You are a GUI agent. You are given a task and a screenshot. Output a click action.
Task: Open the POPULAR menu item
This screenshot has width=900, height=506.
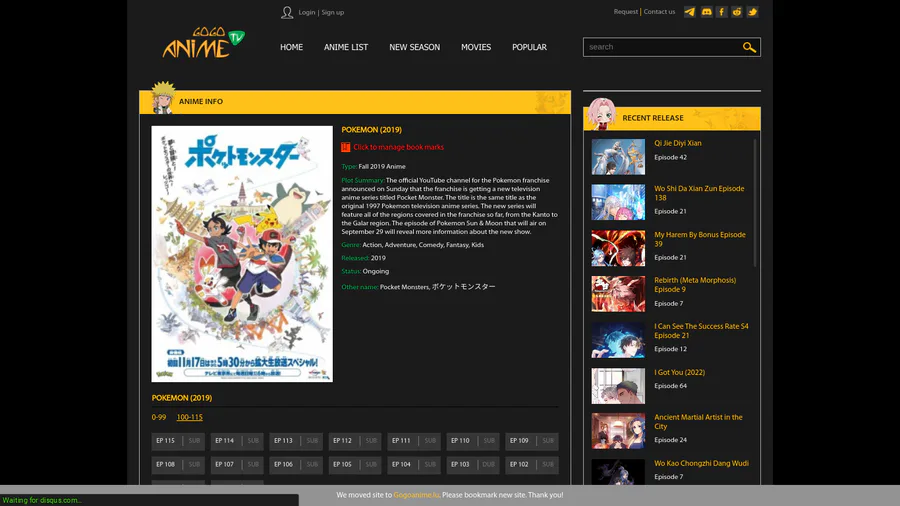pyautogui.click(x=529, y=47)
